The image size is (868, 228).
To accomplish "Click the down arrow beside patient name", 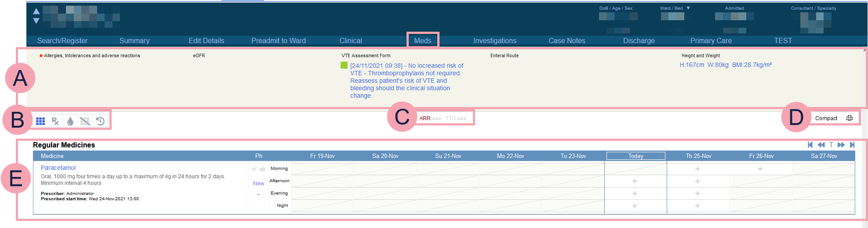I will [x=36, y=21].
